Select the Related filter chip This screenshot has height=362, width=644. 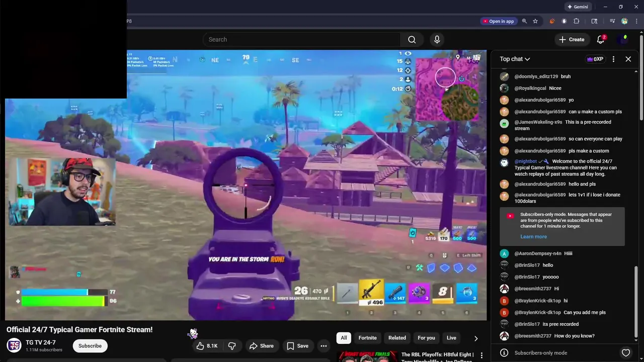[397, 338]
